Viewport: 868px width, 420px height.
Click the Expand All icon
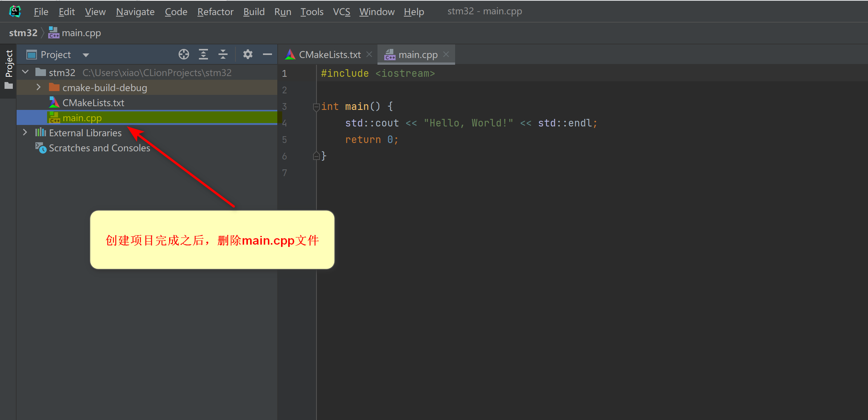tap(203, 55)
